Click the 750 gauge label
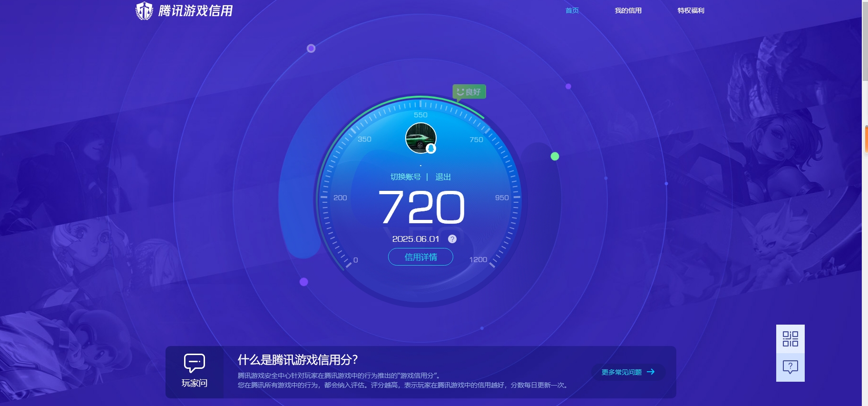 [x=476, y=139]
